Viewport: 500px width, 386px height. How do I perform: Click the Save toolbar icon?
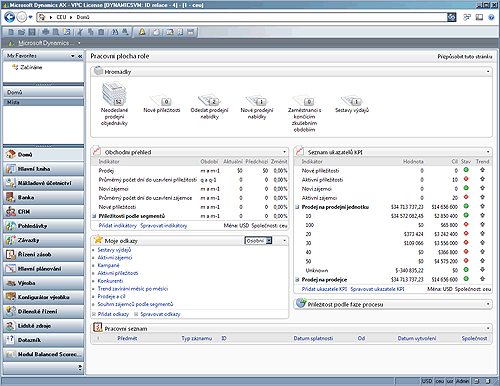point(32,32)
